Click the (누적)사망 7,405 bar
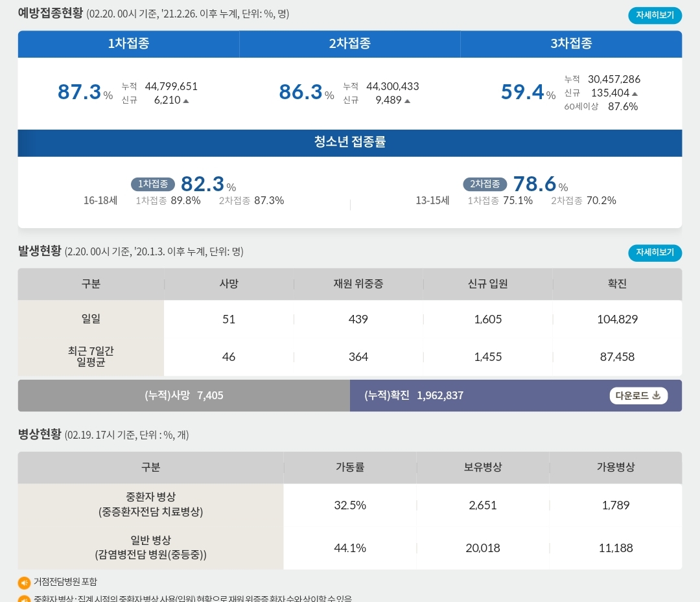Image resolution: width=700 pixels, height=602 pixels. (184, 395)
